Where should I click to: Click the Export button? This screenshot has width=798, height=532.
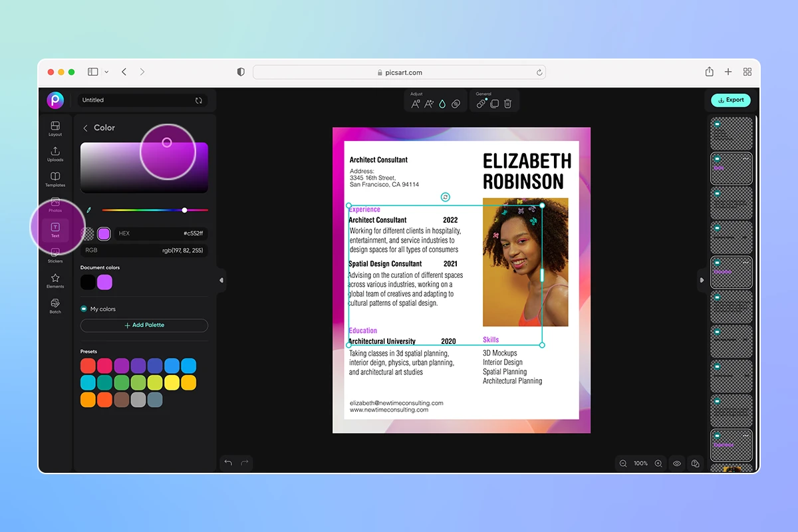pos(730,100)
